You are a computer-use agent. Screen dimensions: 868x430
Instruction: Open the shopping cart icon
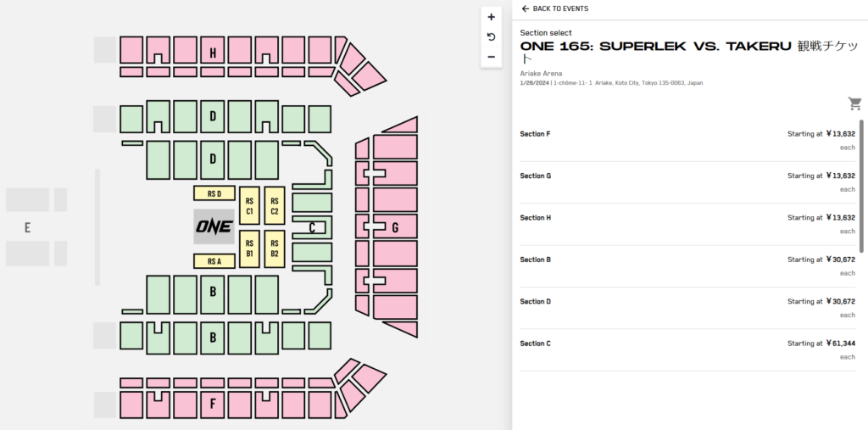[x=854, y=103]
